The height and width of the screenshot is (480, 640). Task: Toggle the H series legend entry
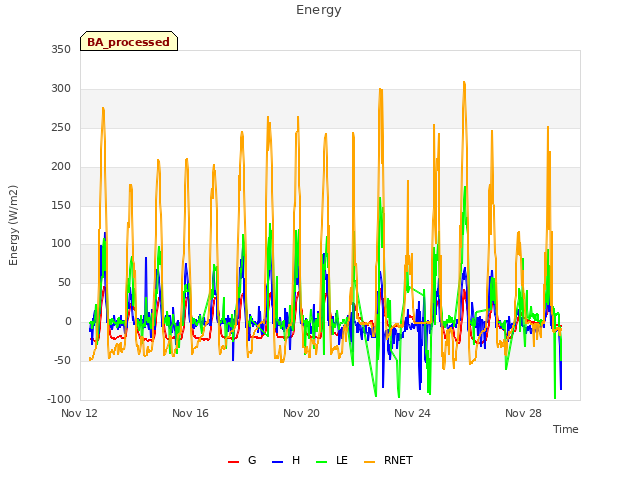pyautogui.click(x=286, y=460)
